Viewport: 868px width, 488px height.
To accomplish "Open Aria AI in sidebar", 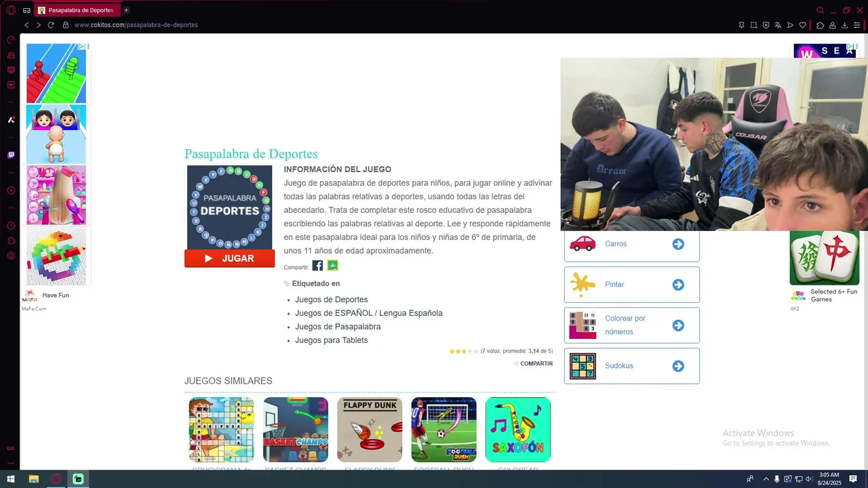I will [x=11, y=120].
